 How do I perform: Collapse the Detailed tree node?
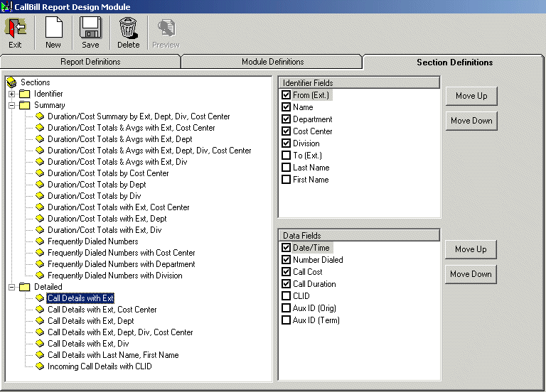tap(12, 288)
